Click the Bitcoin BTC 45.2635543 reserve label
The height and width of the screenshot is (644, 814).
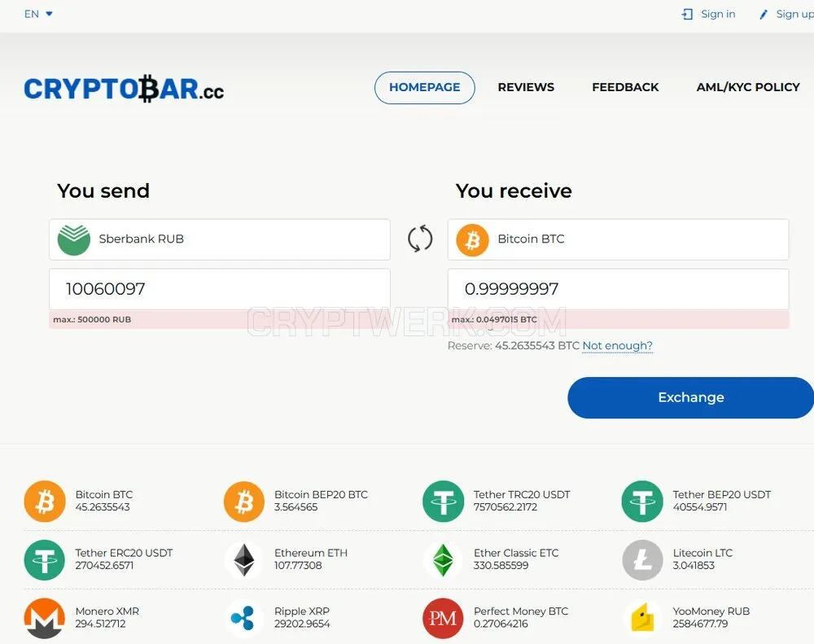(x=104, y=501)
